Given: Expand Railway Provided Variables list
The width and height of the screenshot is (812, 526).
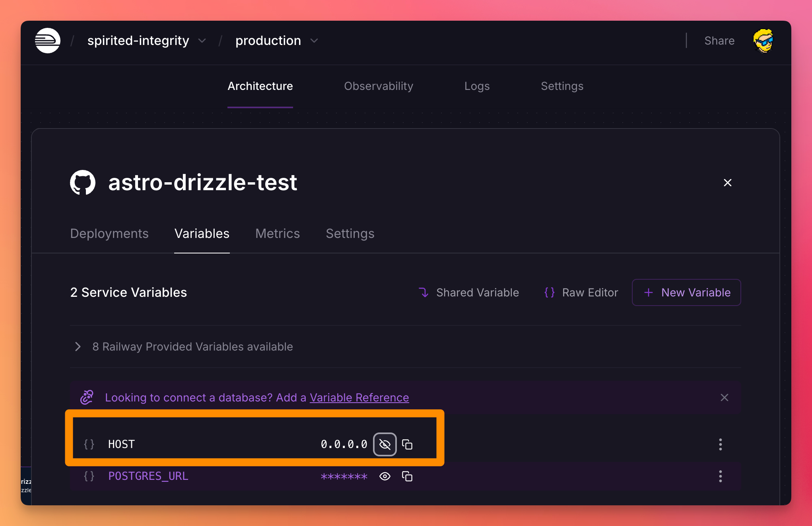Looking at the screenshot, I should point(78,347).
